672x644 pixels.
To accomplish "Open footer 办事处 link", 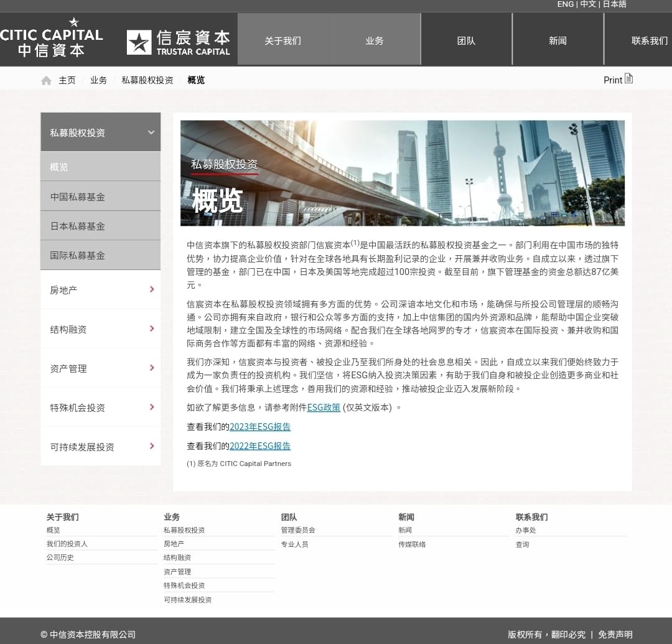I will (x=526, y=530).
